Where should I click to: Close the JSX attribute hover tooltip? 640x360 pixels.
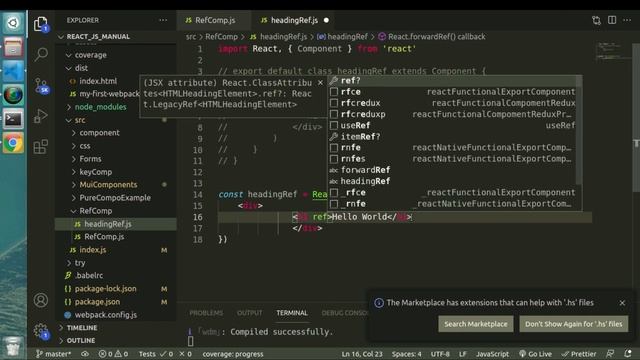click(320, 82)
